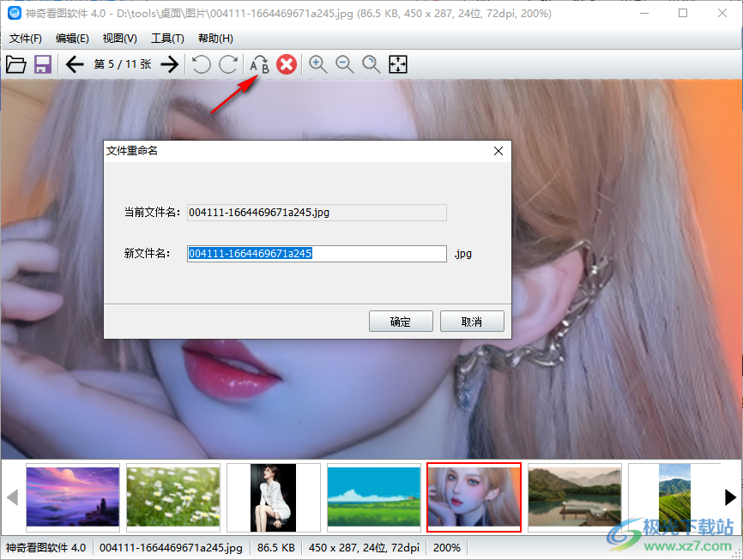
Task: Click the purple save disk icon
Action: (x=43, y=64)
